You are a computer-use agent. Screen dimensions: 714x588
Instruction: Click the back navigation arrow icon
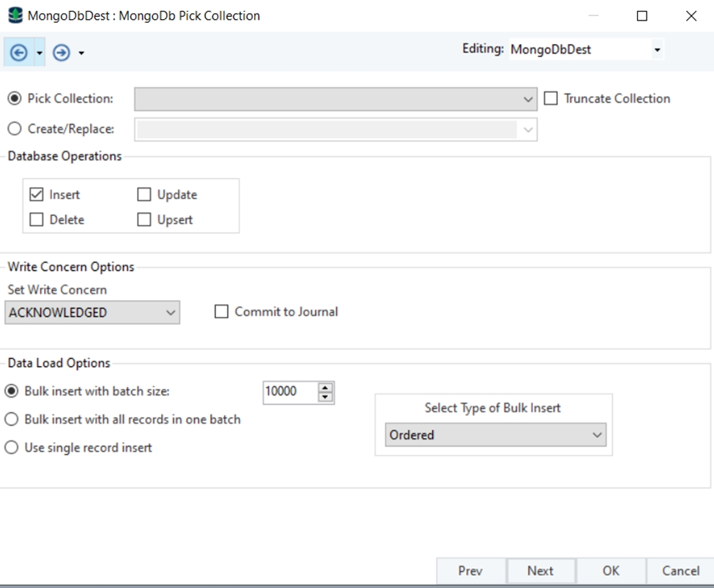tap(19, 53)
